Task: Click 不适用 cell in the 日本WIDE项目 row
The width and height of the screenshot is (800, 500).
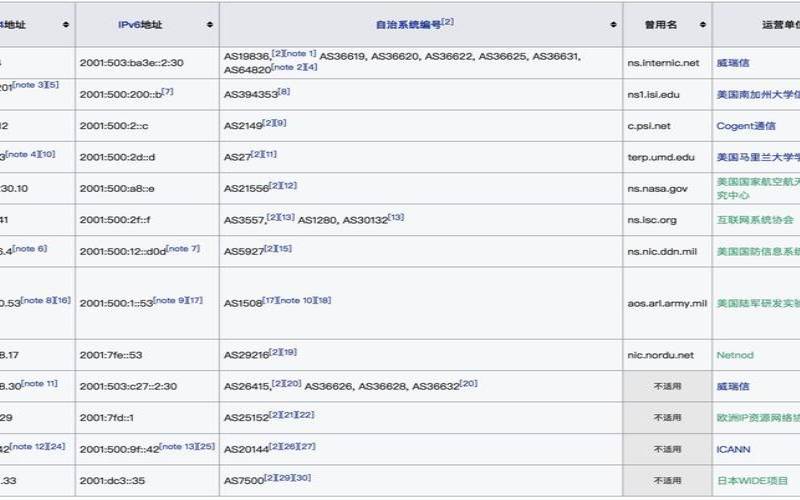Action: [667, 481]
